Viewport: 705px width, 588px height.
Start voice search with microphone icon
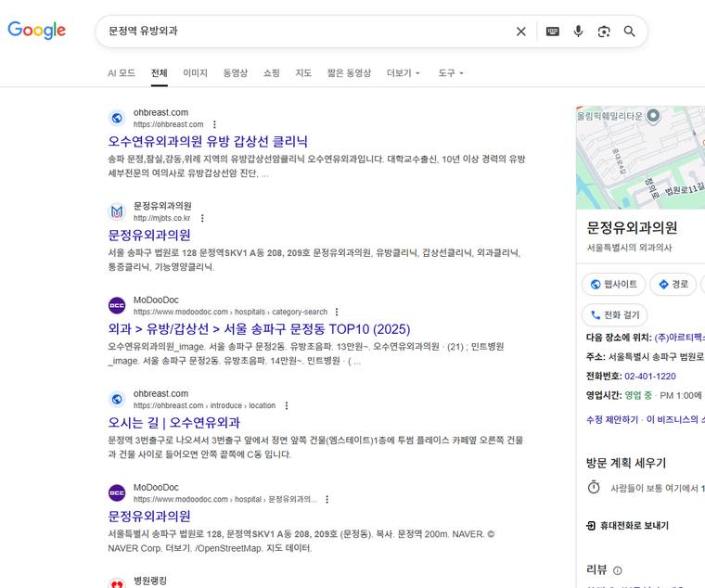tap(578, 31)
